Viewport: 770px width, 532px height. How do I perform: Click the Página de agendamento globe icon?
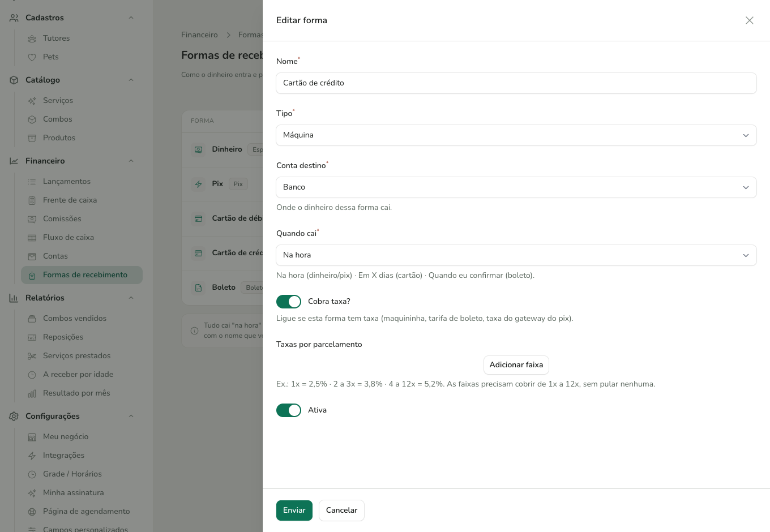coord(32,512)
